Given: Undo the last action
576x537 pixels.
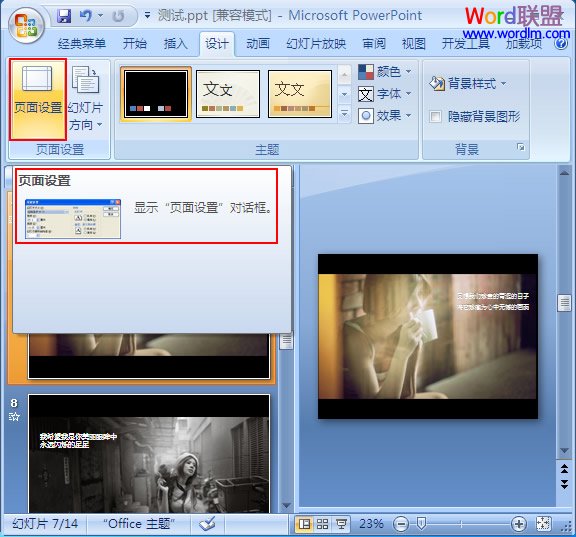Looking at the screenshot, I should point(86,16).
